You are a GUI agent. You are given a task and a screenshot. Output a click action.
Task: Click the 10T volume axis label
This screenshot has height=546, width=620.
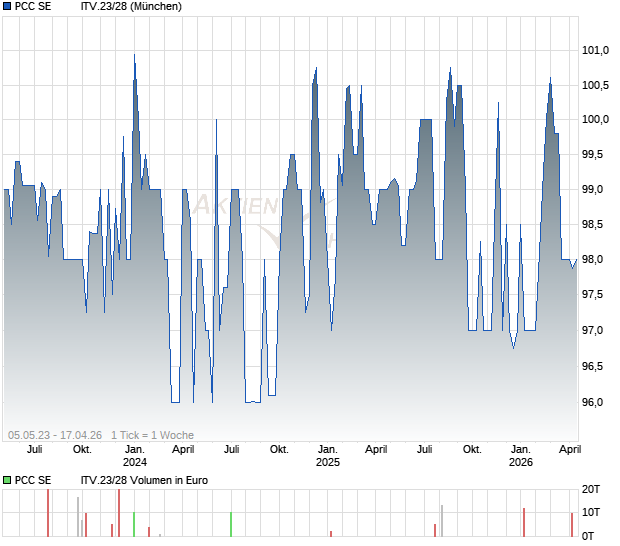point(594,513)
